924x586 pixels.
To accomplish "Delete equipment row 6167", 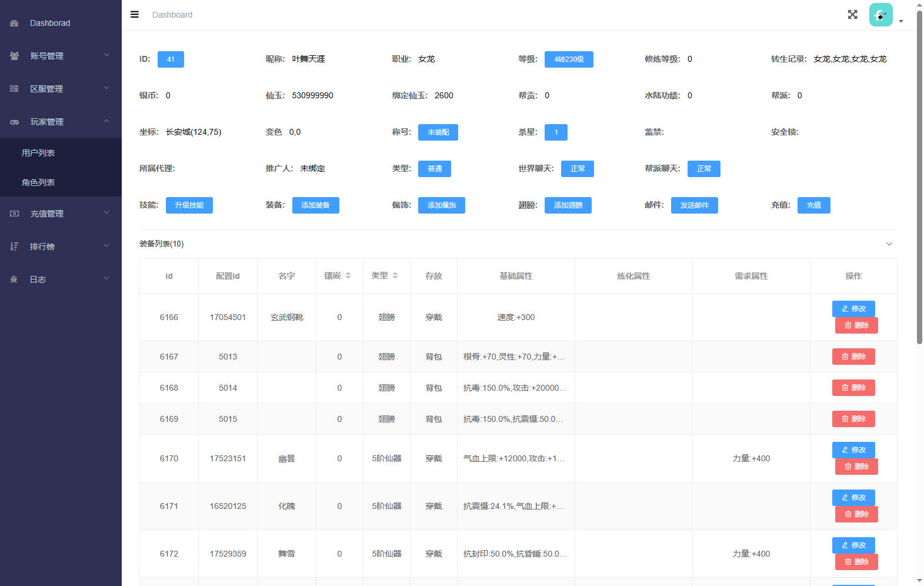I will (853, 357).
